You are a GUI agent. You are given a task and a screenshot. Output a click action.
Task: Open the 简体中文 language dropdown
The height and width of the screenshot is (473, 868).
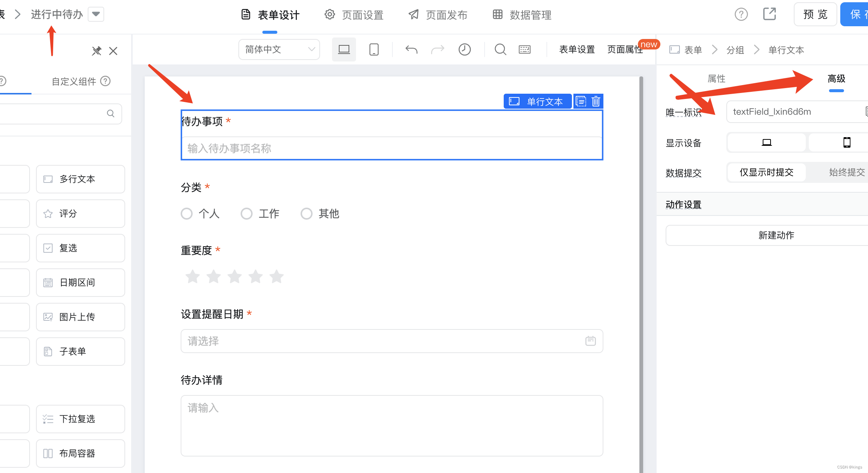pyautogui.click(x=279, y=49)
